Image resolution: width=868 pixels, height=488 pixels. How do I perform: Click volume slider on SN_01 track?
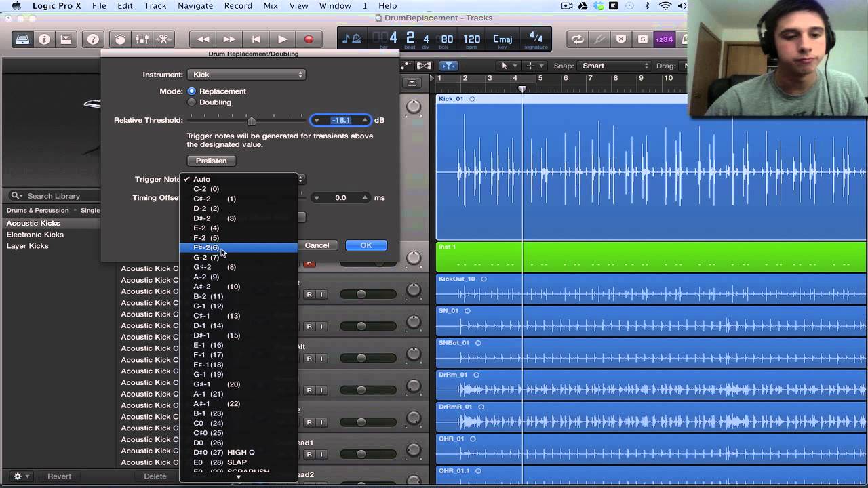(x=368, y=326)
